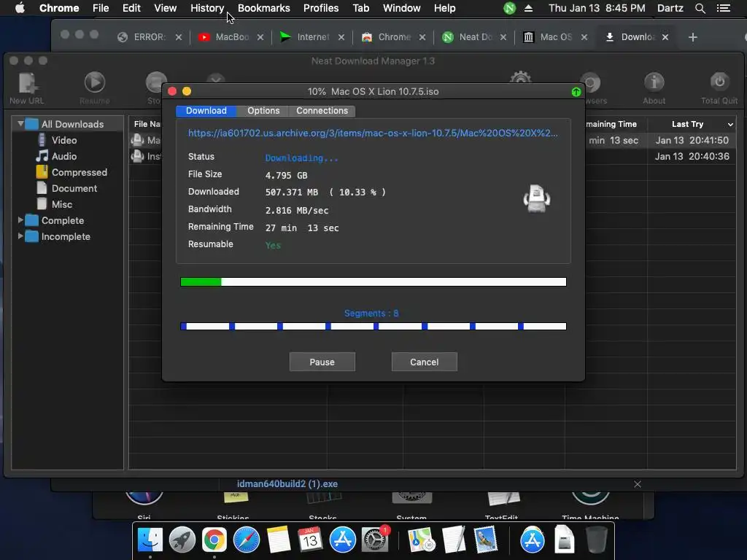This screenshot has height=560, width=747.
Task: Open Calendar from the Dock
Action: tap(310, 540)
